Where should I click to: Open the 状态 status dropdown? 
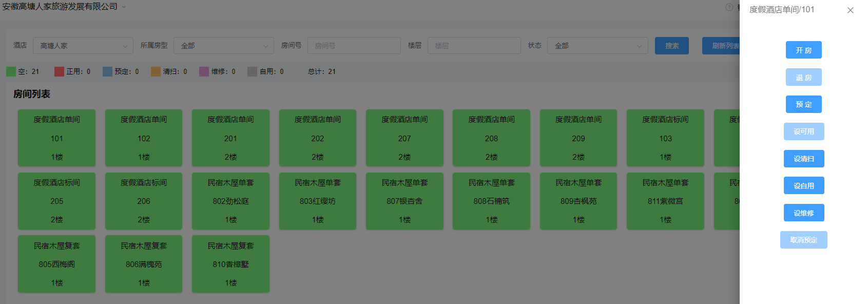click(x=597, y=46)
